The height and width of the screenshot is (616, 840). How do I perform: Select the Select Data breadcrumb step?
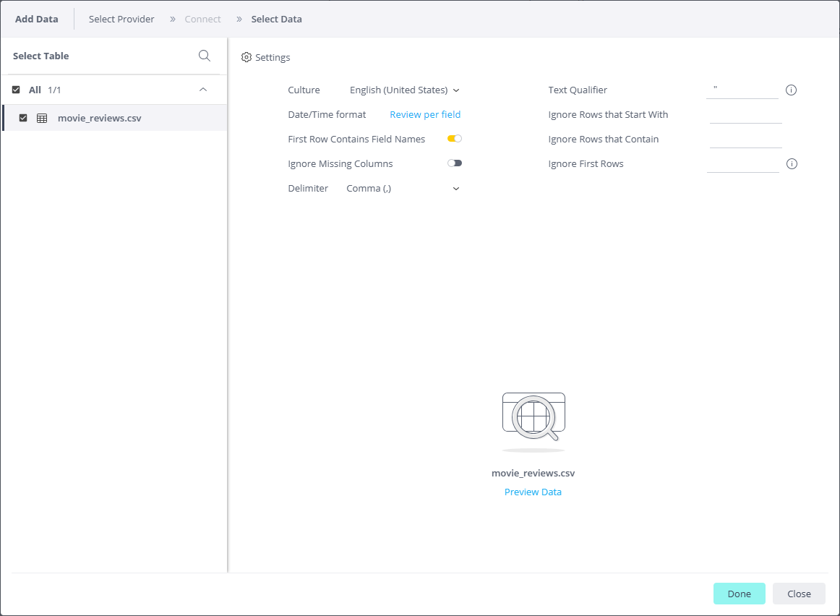tap(276, 19)
